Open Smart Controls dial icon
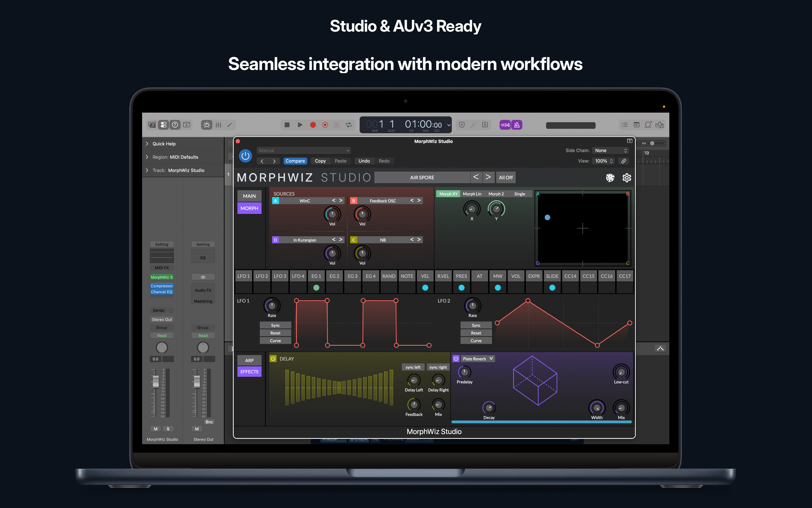This screenshot has width=812, height=508. (x=207, y=125)
